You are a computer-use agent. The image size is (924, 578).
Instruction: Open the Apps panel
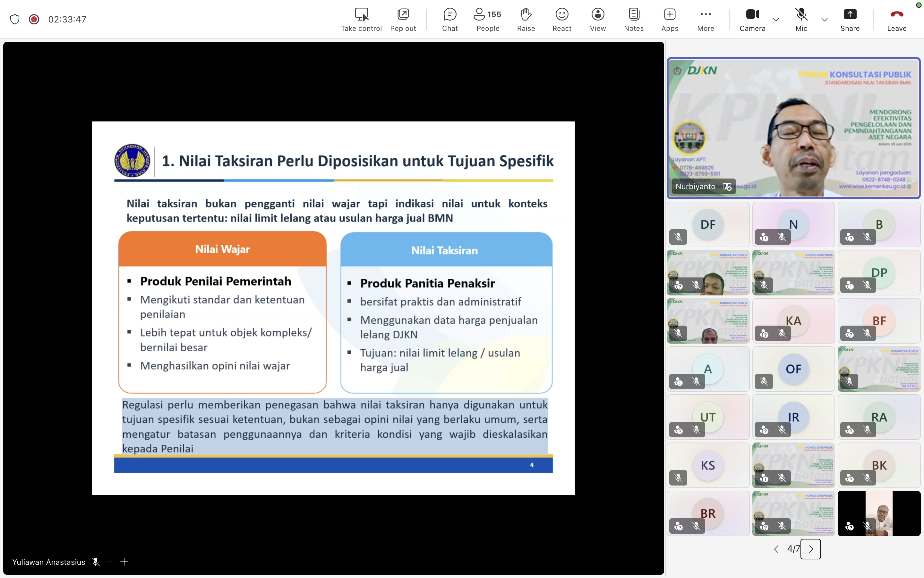point(670,19)
